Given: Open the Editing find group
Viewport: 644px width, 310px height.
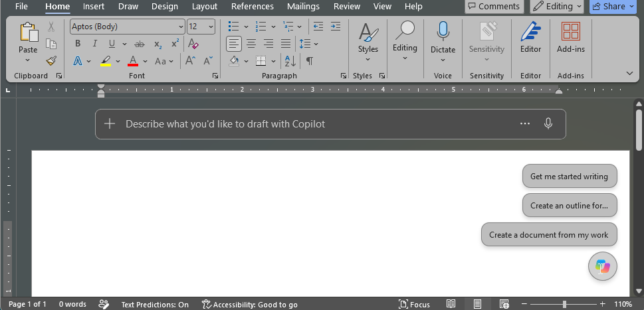Looking at the screenshot, I should pyautogui.click(x=405, y=42).
